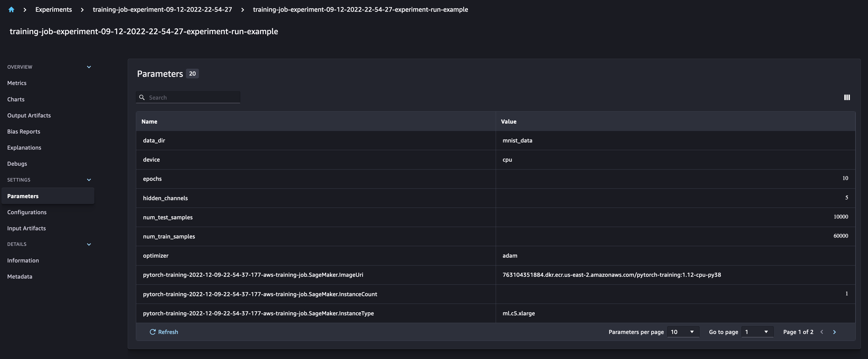Screen dimensions: 868x359
Task: Click the search magnifier icon
Action: click(142, 98)
